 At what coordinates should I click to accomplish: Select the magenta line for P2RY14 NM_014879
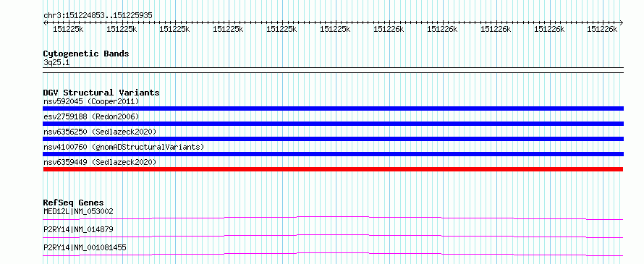pyautogui.click(x=333, y=236)
